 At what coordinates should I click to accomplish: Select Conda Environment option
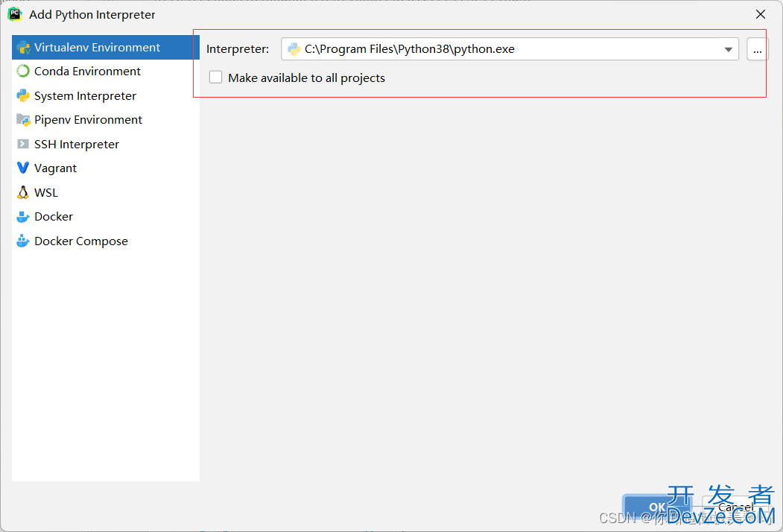(x=106, y=72)
